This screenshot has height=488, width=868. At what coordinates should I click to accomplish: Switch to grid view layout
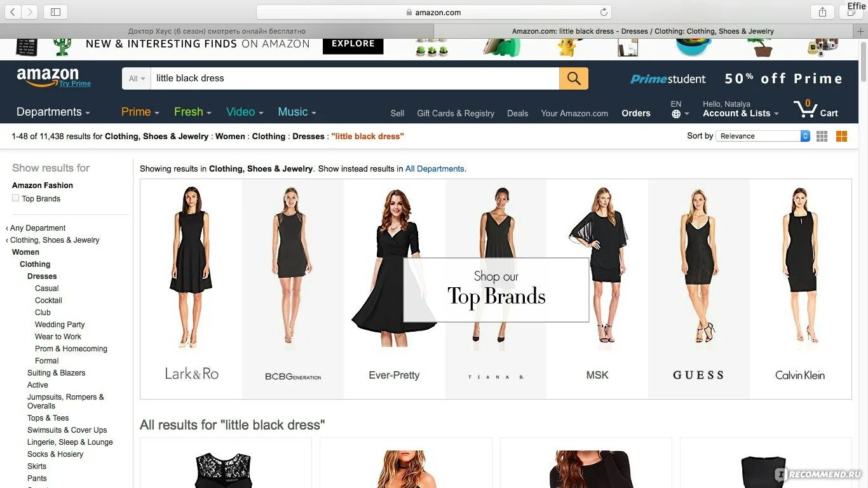click(822, 136)
